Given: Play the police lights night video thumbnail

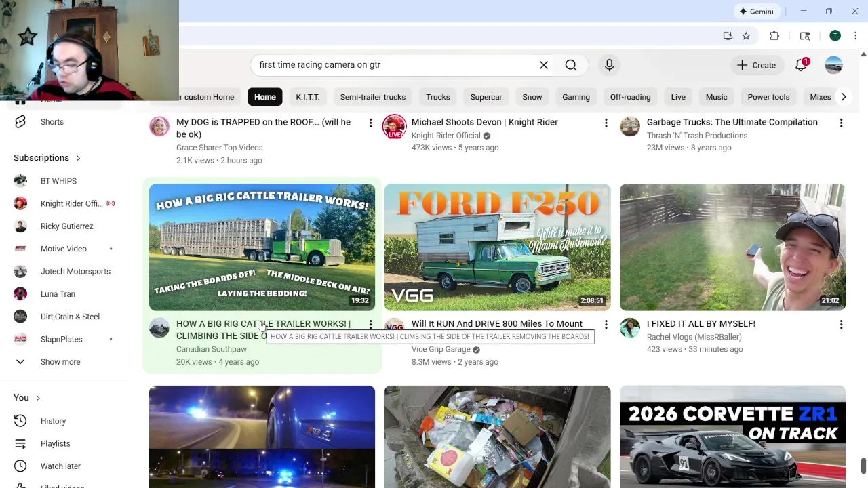Looking at the screenshot, I should pyautogui.click(x=262, y=436).
